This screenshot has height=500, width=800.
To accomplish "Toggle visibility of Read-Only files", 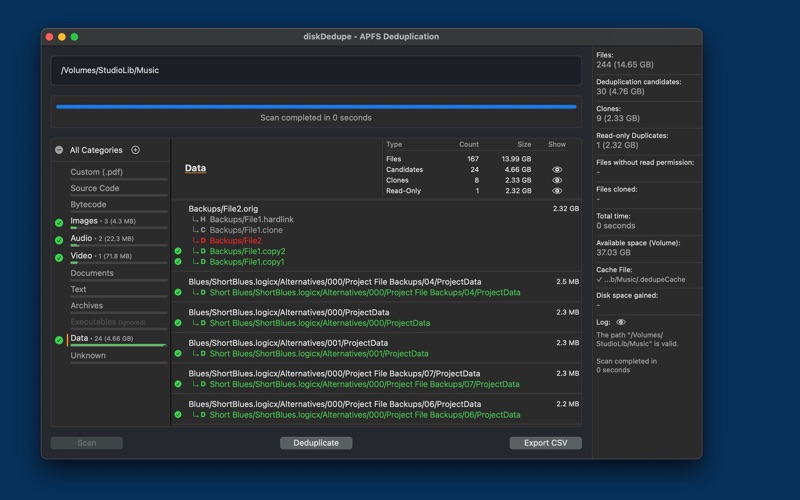I will coord(557,191).
